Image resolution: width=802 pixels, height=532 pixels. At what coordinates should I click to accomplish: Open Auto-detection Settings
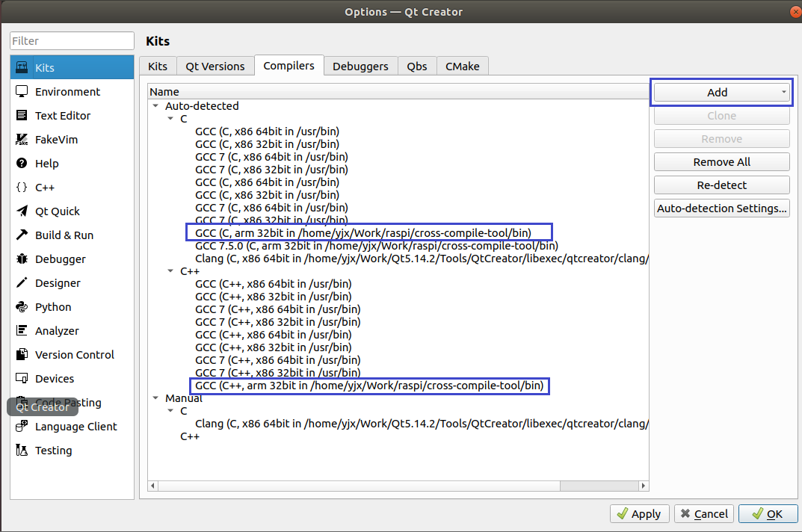pos(722,208)
